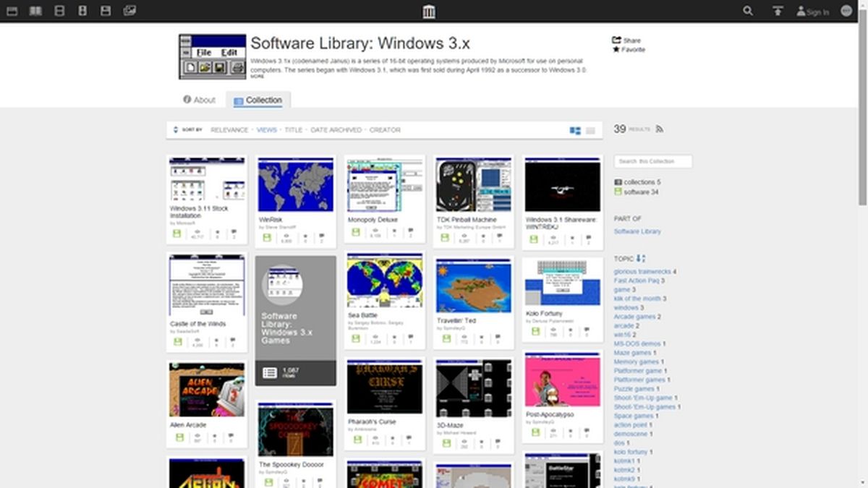Toggle sort direction with the SORT BY arrows
868x488 pixels.
tap(175, 129)
